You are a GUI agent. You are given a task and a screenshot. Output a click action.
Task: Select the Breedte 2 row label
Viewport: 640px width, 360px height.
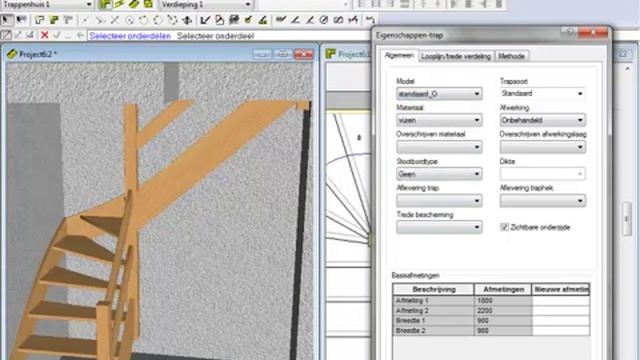pos(433,331)
